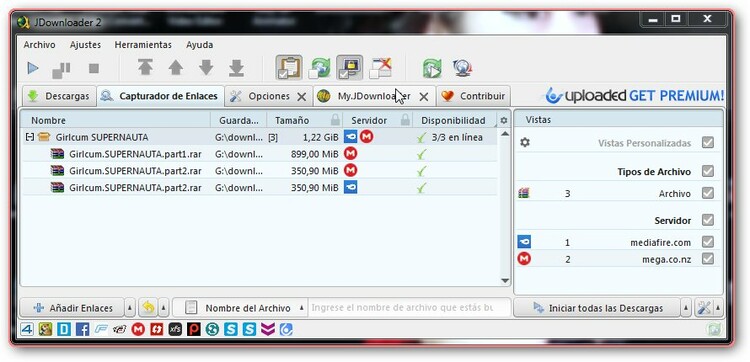The width and height of the screenshot is (750, 362).
Task: Click the purple chevrons status icon
Action: (268, 329)
